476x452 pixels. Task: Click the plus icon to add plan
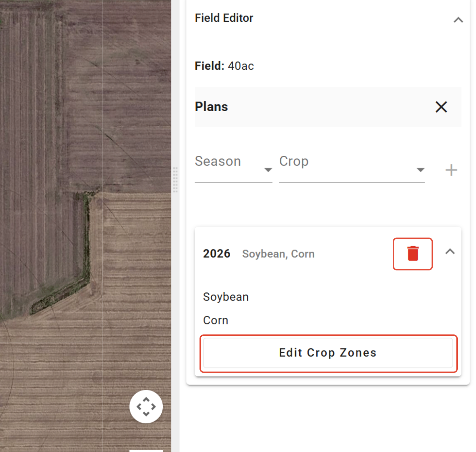(x=451, y=170)
